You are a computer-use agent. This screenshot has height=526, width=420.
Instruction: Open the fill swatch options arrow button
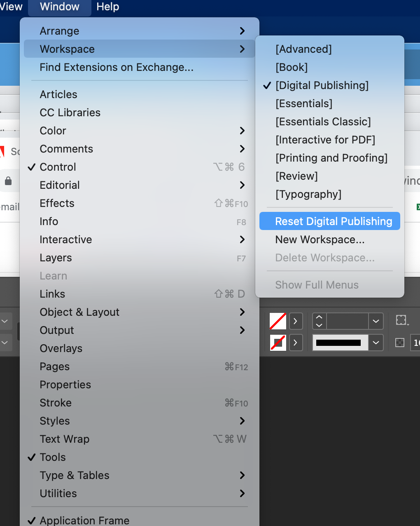(296, 321)
